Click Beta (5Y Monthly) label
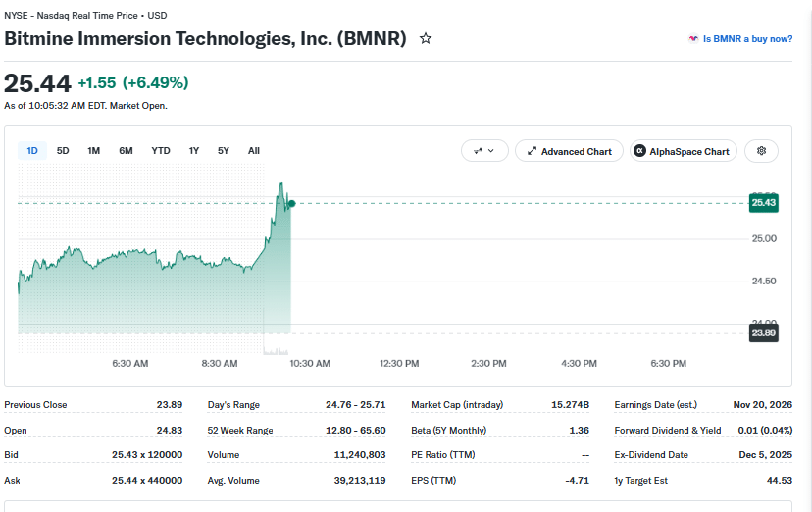 click(x=449, y=431)
